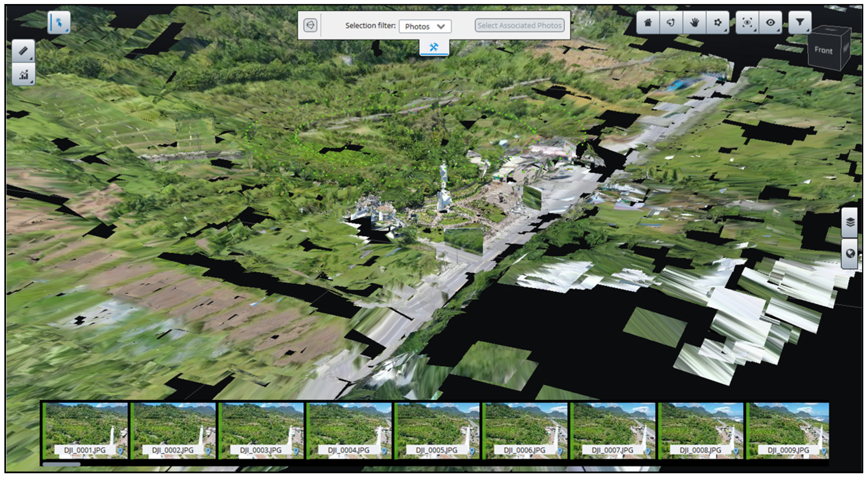Open the chart analysis tool
The height and width of the screenshot is (478, 868).
point(23,74)
